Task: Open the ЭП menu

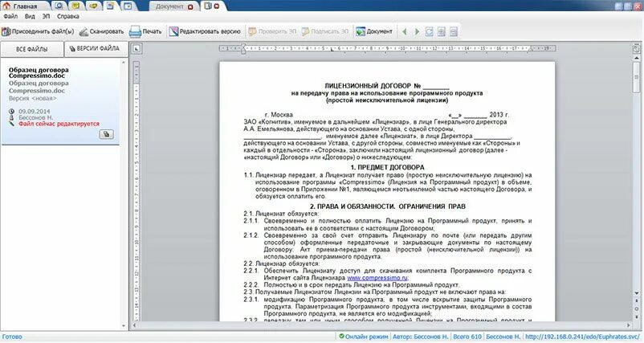Action: pos(46,16)
